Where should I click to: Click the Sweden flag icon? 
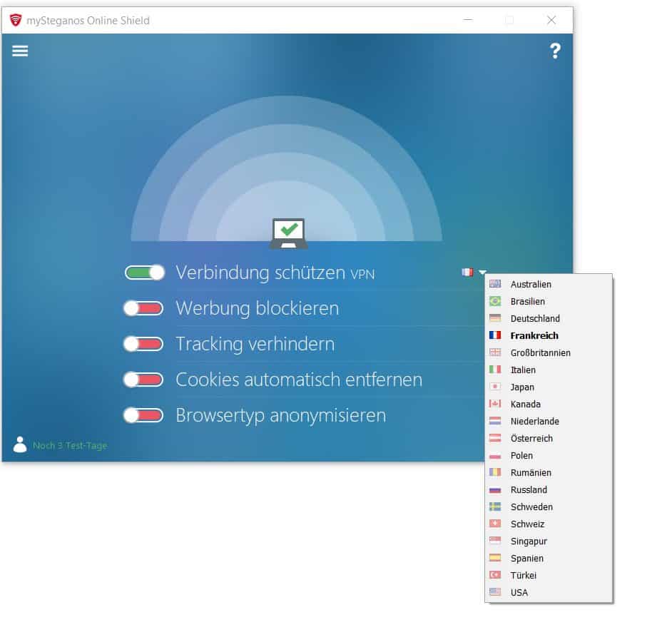(495, 507)
